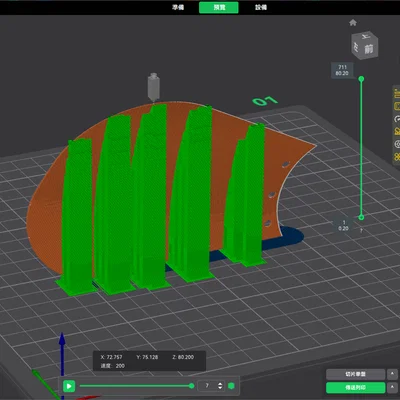Click the left face of the view cube
400x400 pixels.
click(356, 48)
